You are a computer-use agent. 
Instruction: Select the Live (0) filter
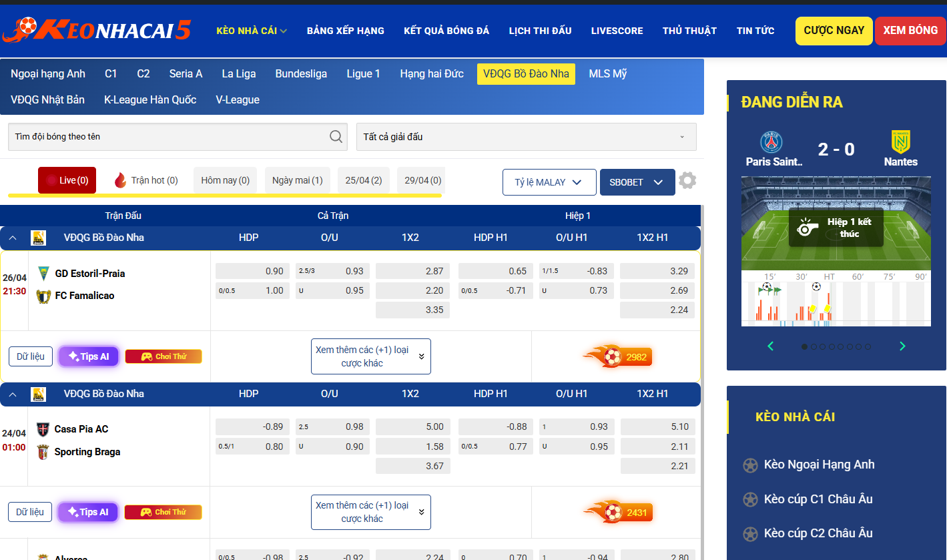pos(67,180)
